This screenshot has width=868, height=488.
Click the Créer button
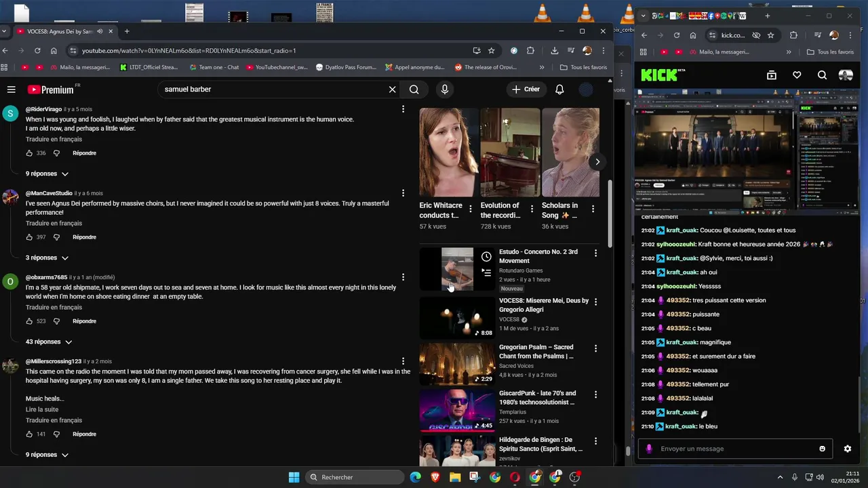pyautogui.click(x=526, y=89)
